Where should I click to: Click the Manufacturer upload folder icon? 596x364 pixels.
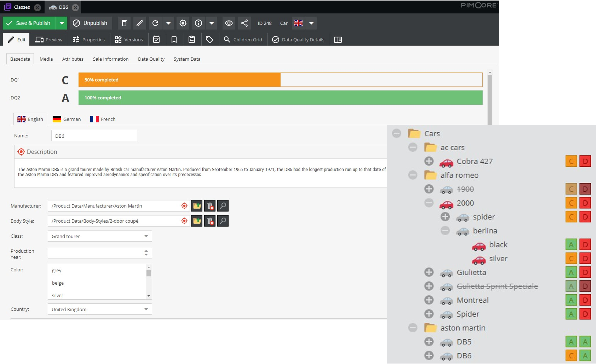[x=197, y=206]
